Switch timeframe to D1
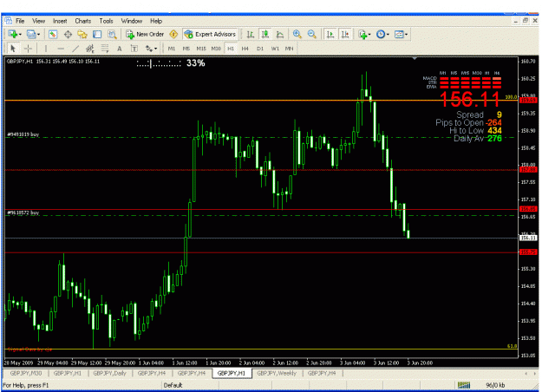This screenshot has width=542, height=392. coord(260,49)
